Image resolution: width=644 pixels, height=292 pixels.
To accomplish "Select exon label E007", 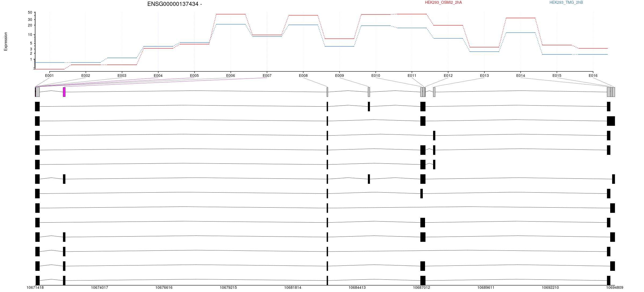I will [x=267, y=76].
